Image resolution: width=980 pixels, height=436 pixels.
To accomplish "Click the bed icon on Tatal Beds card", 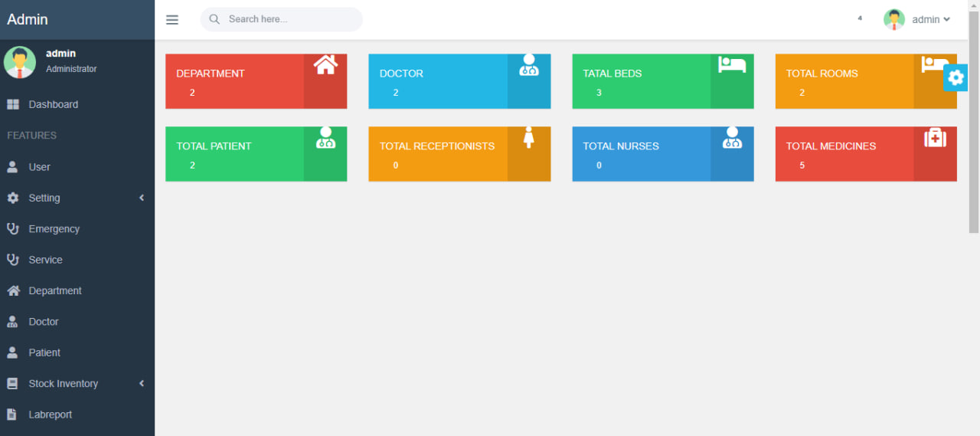I will (x=732, y=65).
